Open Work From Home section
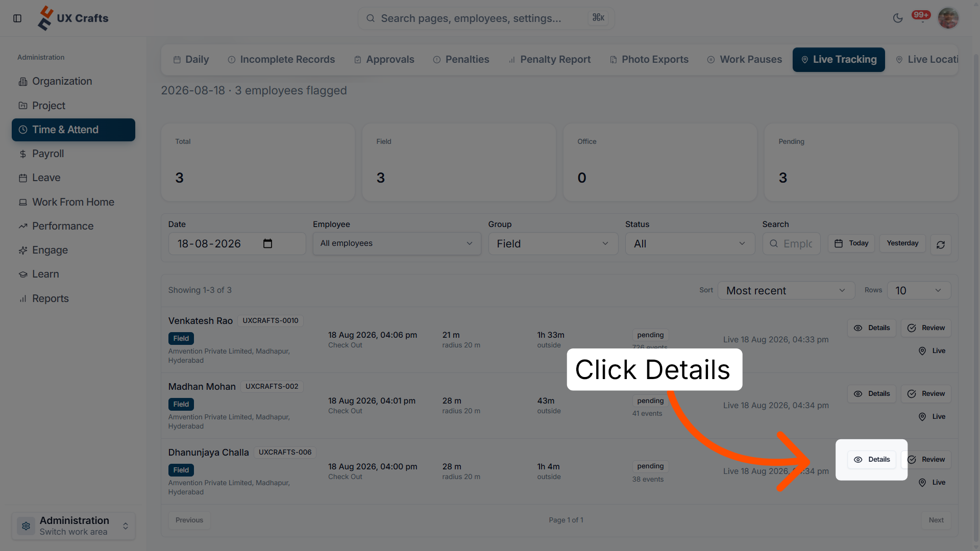The height and width of the screenshot is (551, 980). tap(73, 202)
